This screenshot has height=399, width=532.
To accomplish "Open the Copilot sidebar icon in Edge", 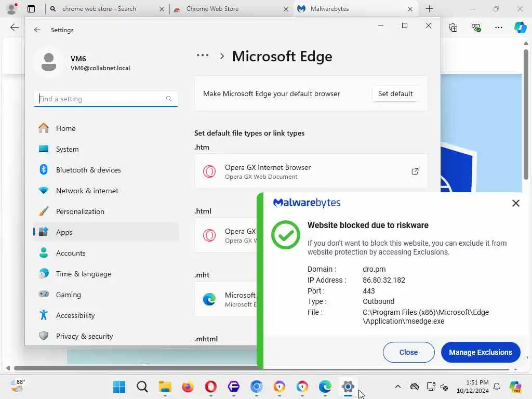I will click(520, 28).
